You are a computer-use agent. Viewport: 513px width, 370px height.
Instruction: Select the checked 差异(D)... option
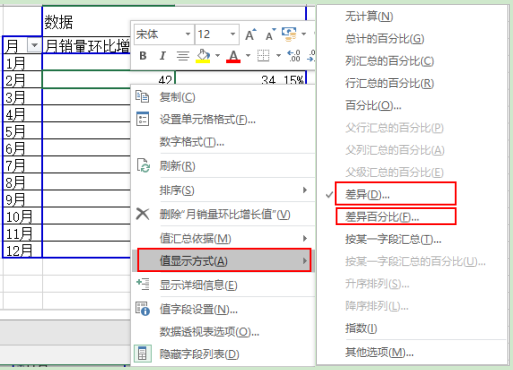tap(395, 193)
